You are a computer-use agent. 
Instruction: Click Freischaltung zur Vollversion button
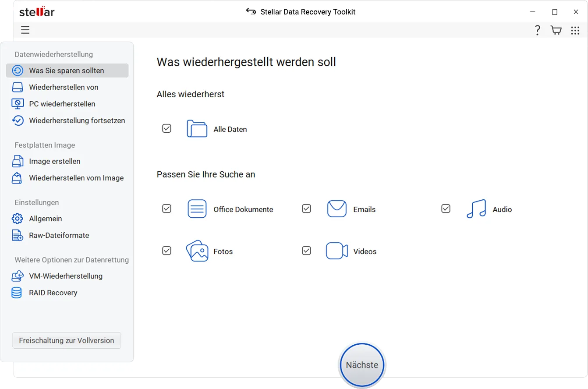(67, 340)
